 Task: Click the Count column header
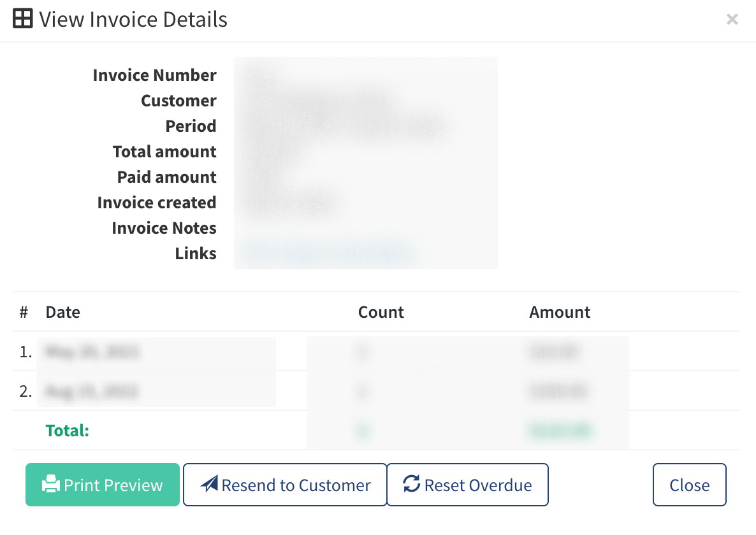381,312
